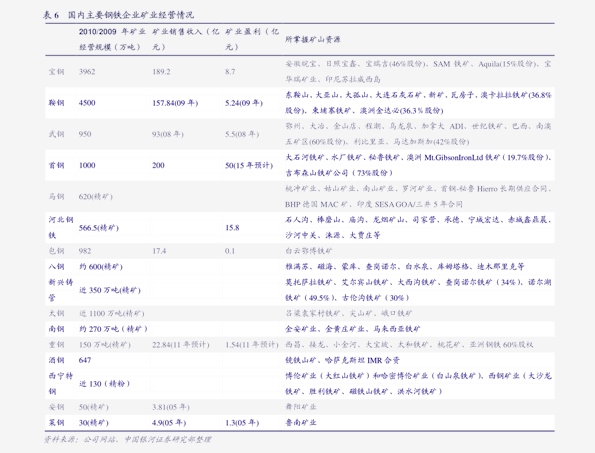
Task: Click the cell '200' in 首钢 row
Action: (x=158, y=165)
